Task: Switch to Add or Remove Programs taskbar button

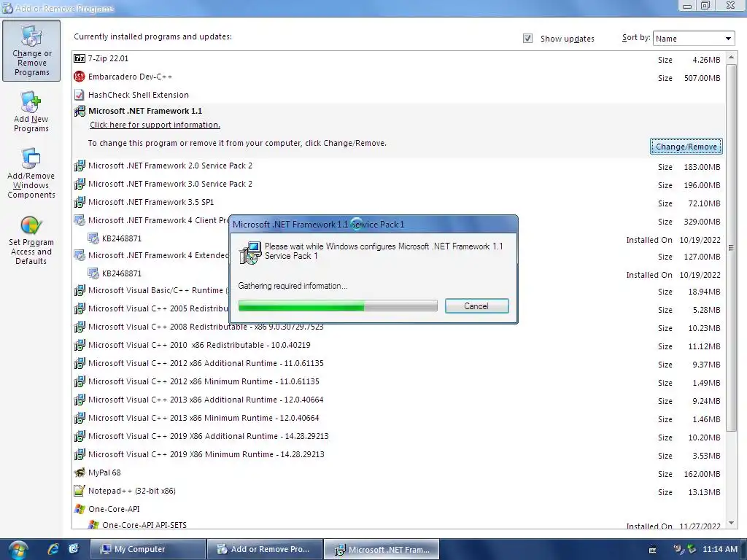Action: pyautogui.click(x=265, y=549)
